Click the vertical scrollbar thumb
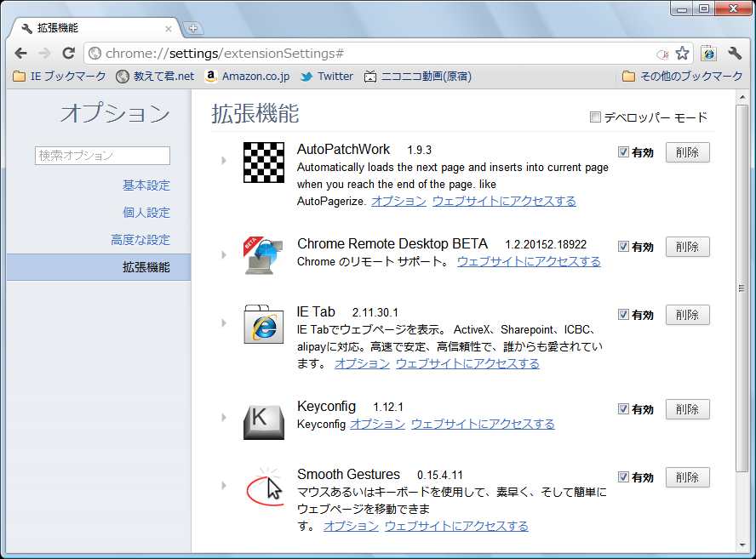The height and width of the screenshot is (559, 756). tap(742, 288)
